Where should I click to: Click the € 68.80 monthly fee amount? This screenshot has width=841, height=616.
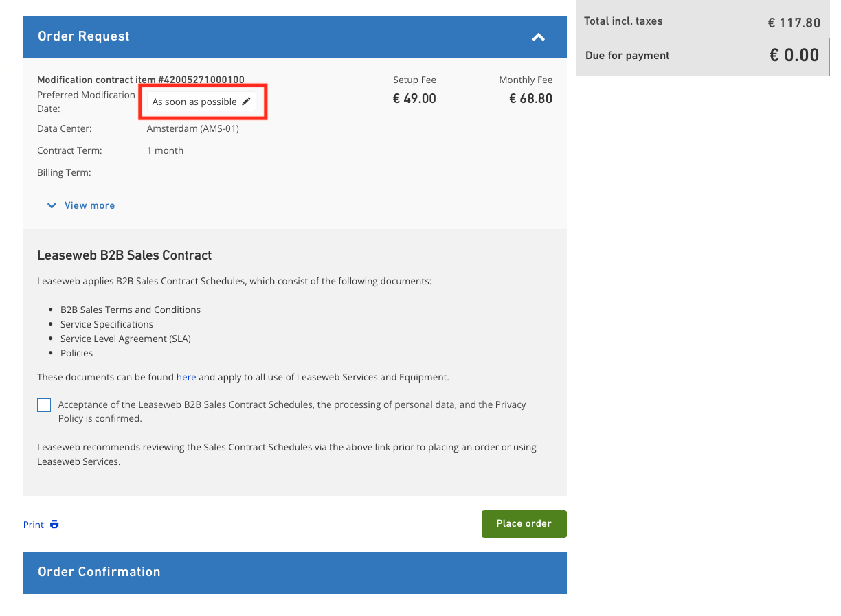click(530, 99)
